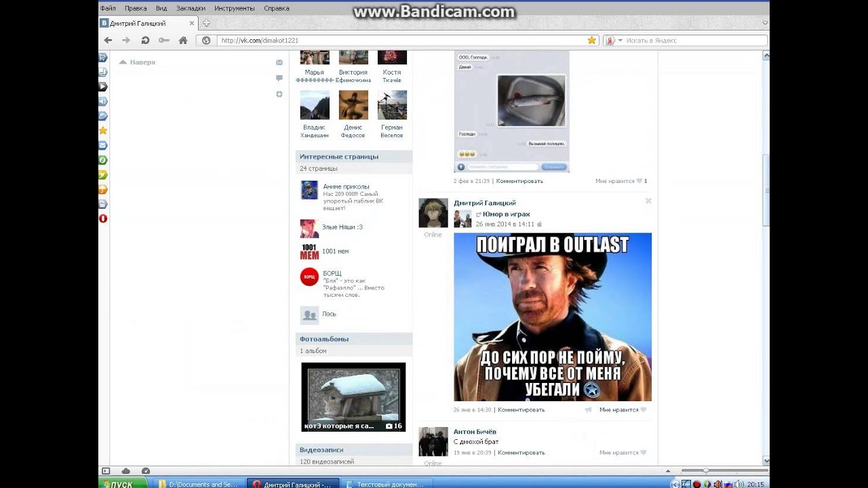Like the 2 фев post via heart
The image size is (868, 488).
pos(639,181)
